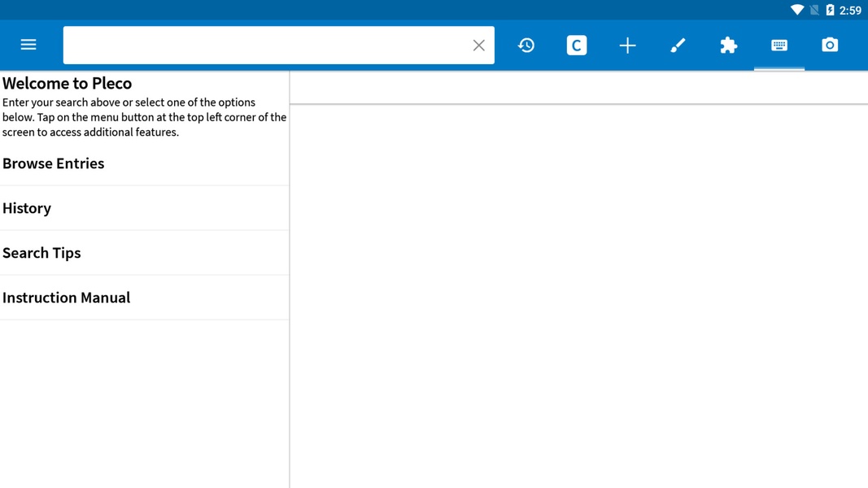Open the camera OCR input

(830, 45)
